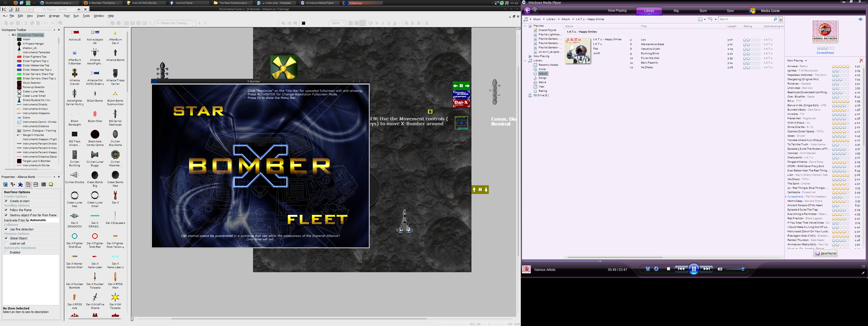The width and height of the screenshot is (868, 326).
Task: Enable the Load on call checkbox
Action: tap(6, 243)
